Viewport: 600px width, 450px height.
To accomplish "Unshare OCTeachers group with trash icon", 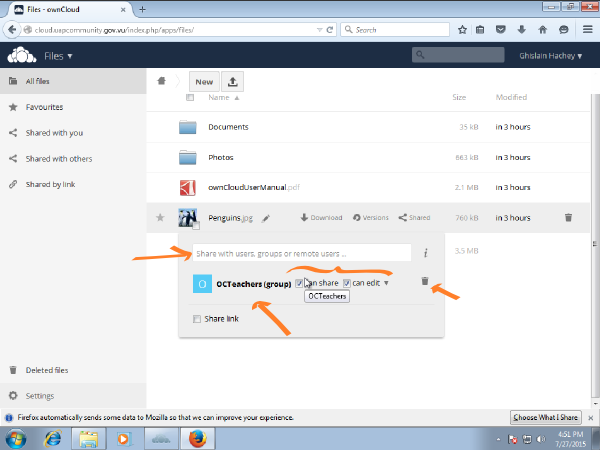I will pos(425,281).
